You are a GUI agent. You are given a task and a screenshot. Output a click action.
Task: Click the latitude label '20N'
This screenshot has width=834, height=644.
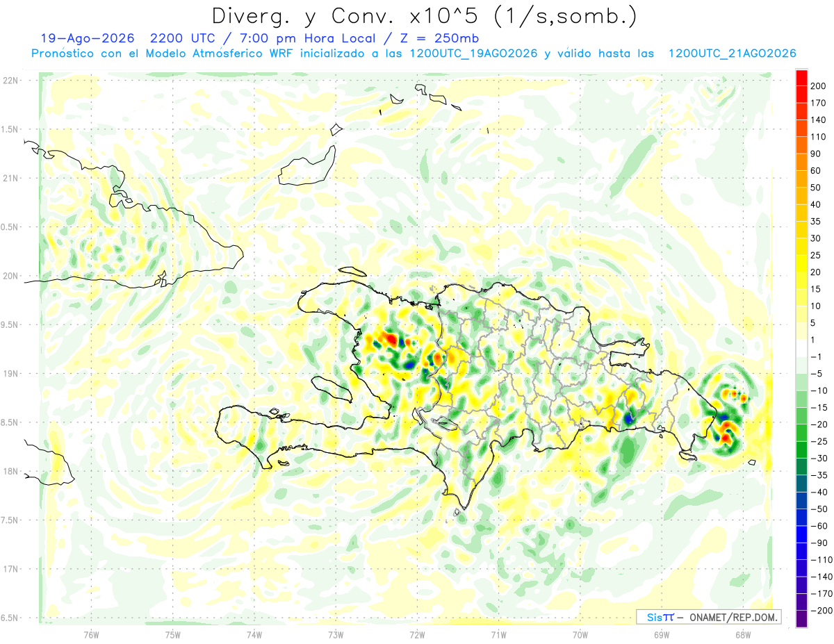point(10,276)
